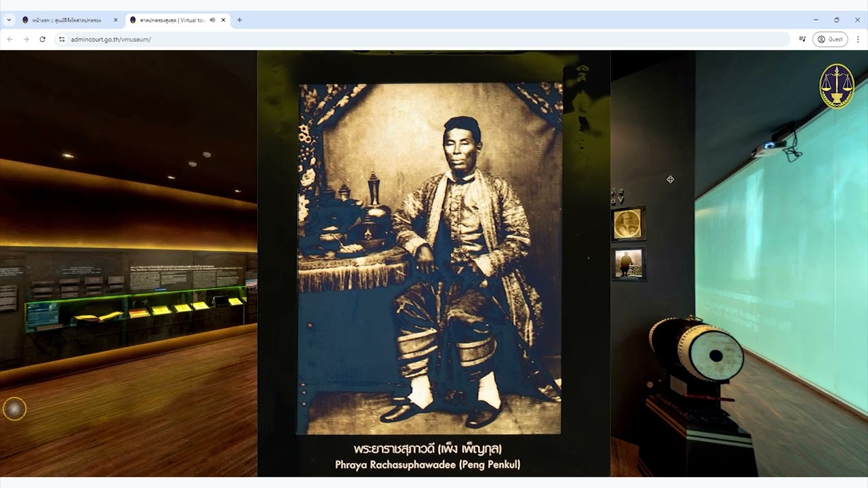This screenshot has width=868, height=488.
Task: Open the media control icon
Action: (x=802, y=39)
